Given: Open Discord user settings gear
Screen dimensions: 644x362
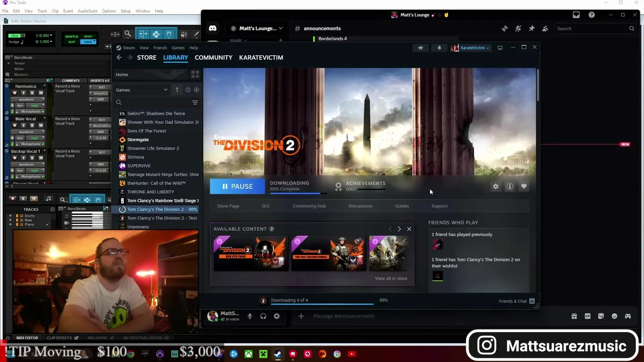Looking at the screenshot, I should 276,316.
